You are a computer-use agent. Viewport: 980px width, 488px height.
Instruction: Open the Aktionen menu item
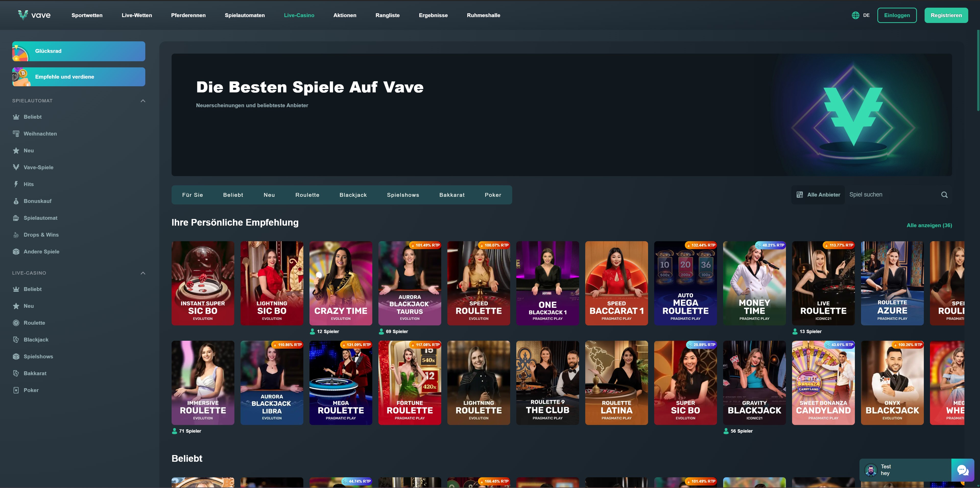coord(345,15)
